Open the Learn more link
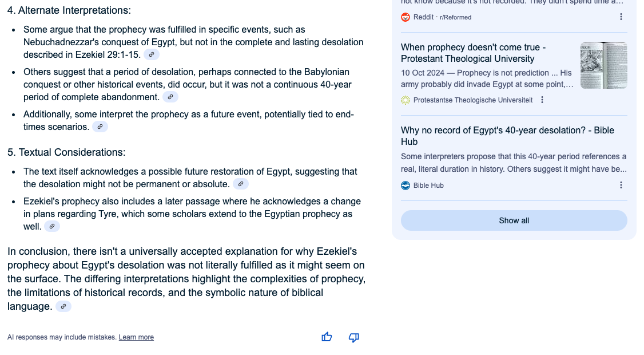The height and width of the screenshot is (355, 644). coord(136,337)
